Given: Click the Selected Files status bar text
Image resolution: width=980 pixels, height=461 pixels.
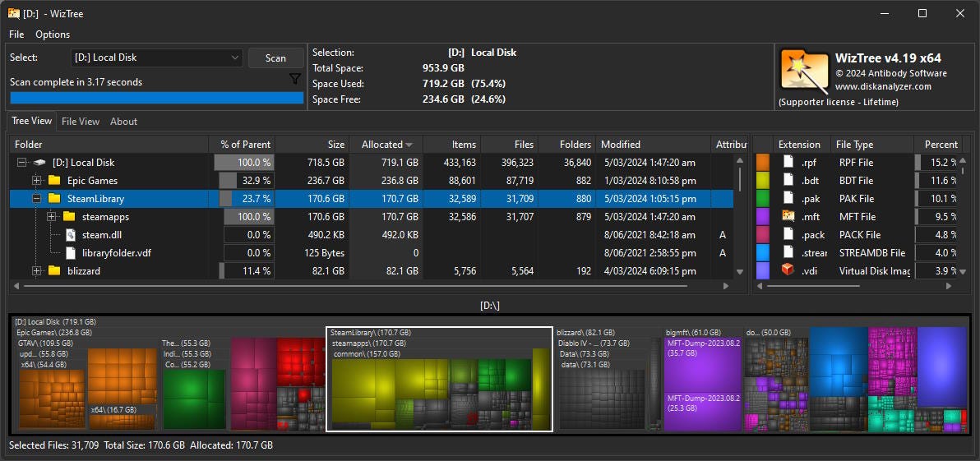Looking at the screenshot, I should 141,445.
